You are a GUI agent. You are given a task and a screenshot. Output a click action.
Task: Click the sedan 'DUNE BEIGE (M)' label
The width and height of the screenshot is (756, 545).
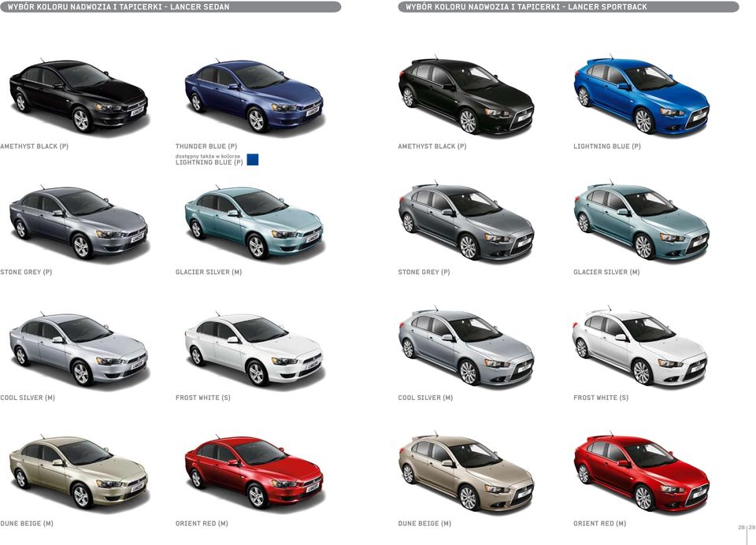point(27,523)
